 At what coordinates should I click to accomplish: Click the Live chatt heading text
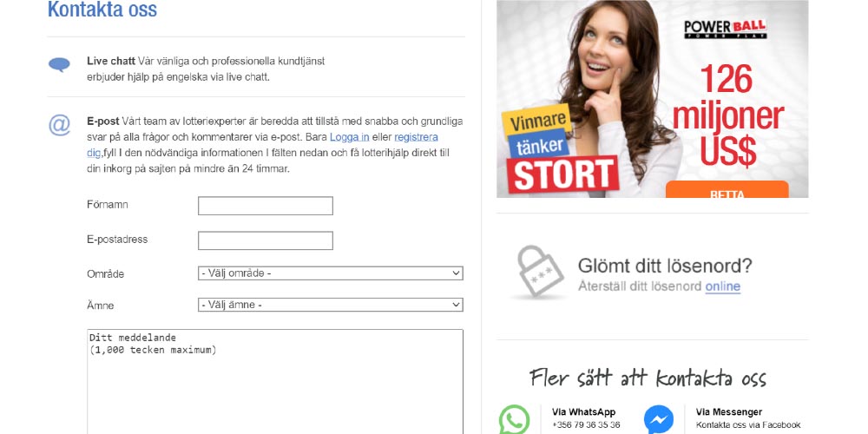pos(111,62)
